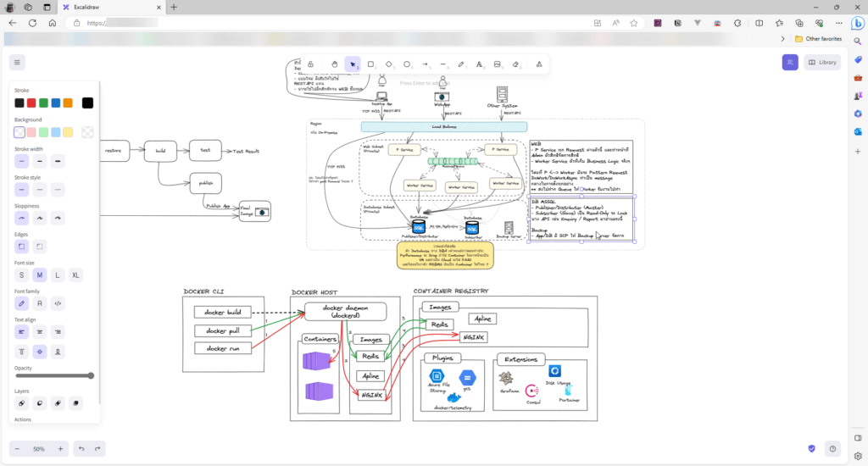Set sloppiness to artist
868x466 pixels.
point(39,218)
